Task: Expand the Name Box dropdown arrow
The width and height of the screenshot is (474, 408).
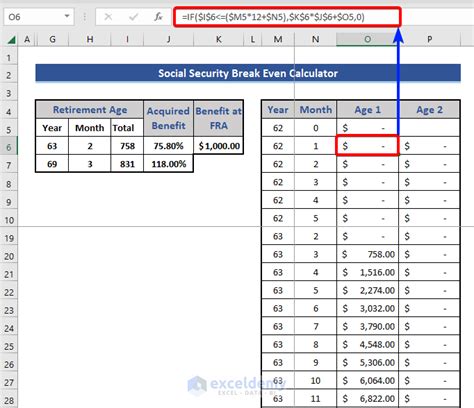Action: point(67,16)
